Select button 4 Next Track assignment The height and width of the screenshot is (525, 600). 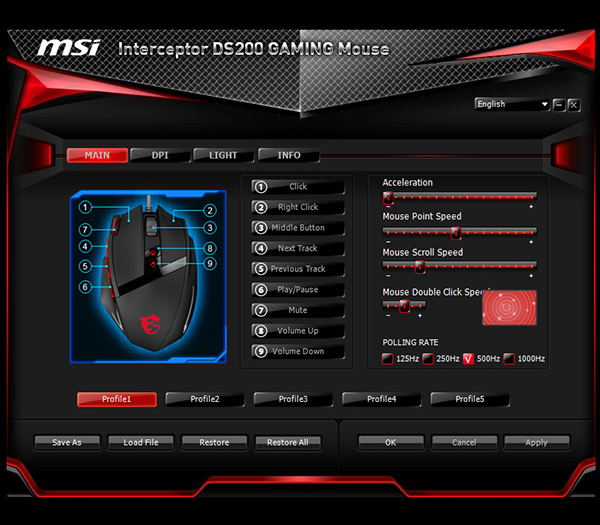298,248
